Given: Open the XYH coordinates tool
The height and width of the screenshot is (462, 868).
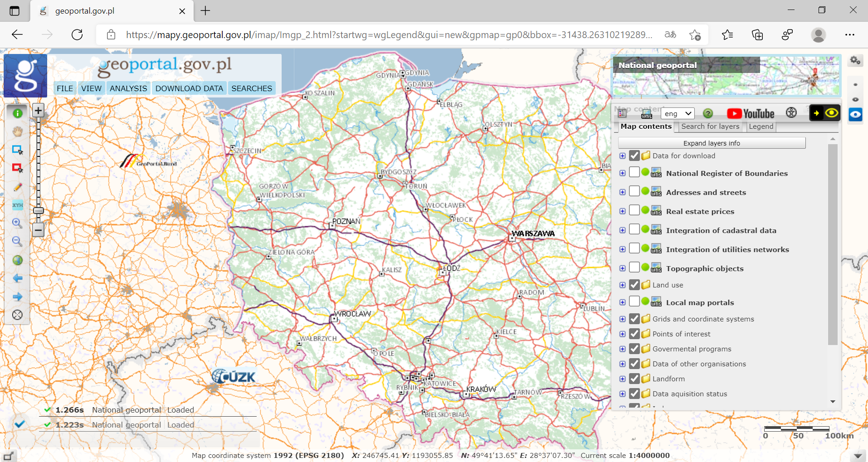Looking at the screenshot, I should 17,205.
